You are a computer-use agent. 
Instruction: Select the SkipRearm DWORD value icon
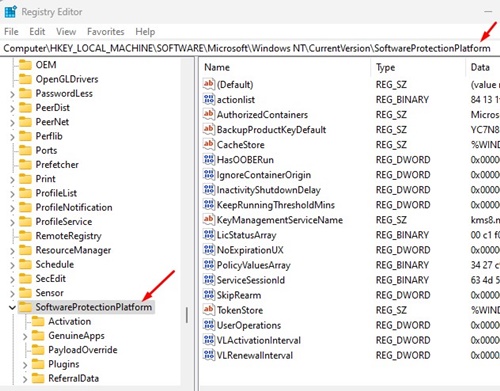tap(209, 295)
